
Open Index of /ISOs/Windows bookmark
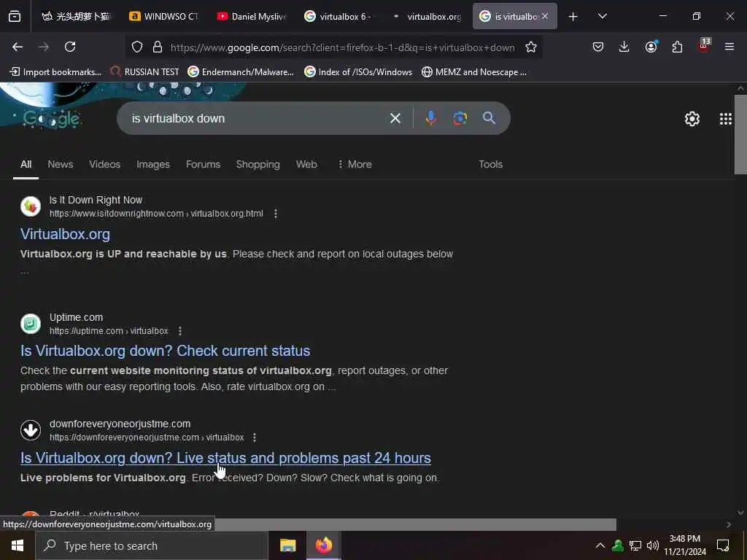click(x=358, y=72)
